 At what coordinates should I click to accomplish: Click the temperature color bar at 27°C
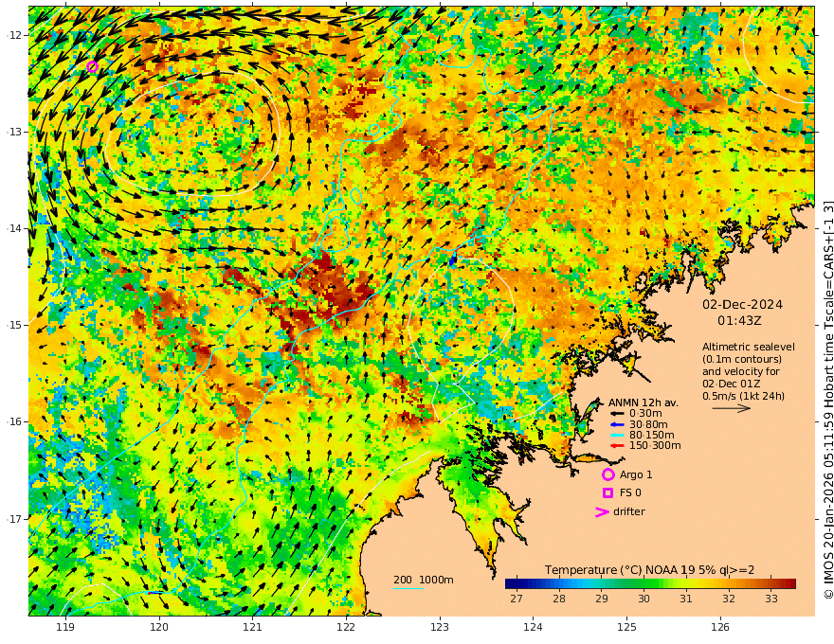(516, 583)
